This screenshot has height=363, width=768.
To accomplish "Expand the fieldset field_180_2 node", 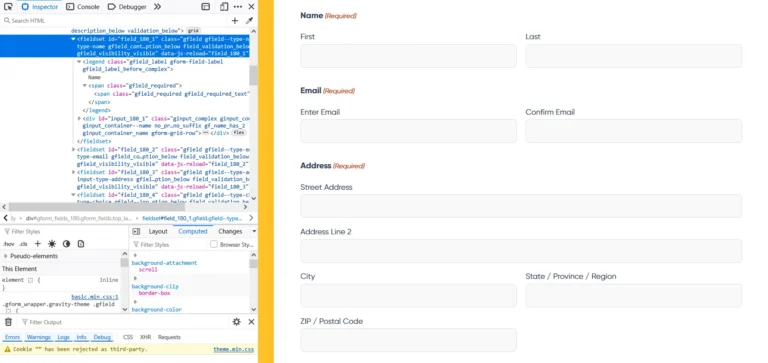I will tap(73, 149).
